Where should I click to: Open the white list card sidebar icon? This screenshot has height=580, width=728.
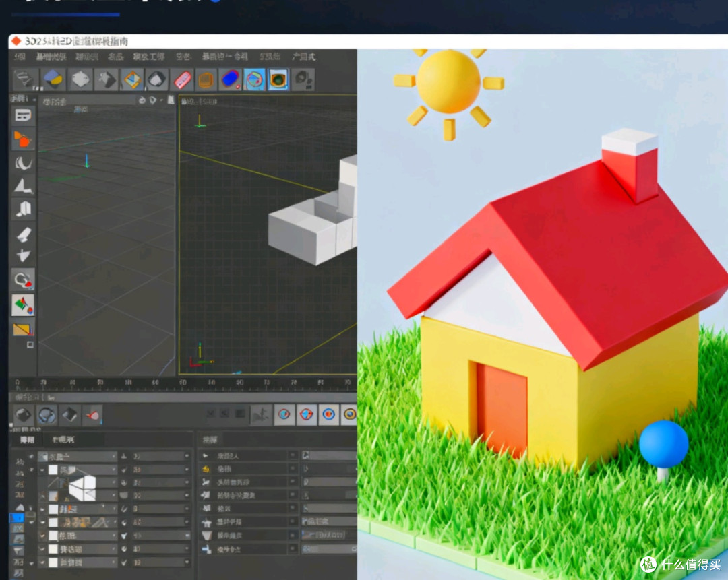point(23,115)
